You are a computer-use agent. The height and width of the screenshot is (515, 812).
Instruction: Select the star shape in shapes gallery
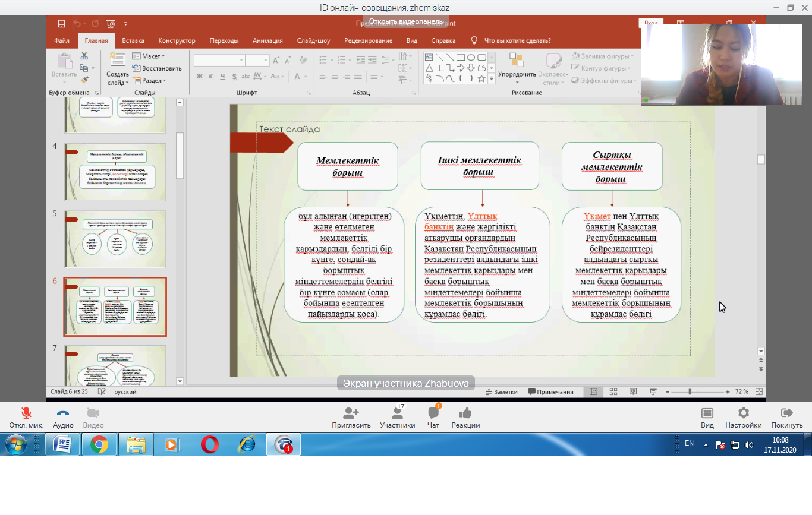click(481, 78)
